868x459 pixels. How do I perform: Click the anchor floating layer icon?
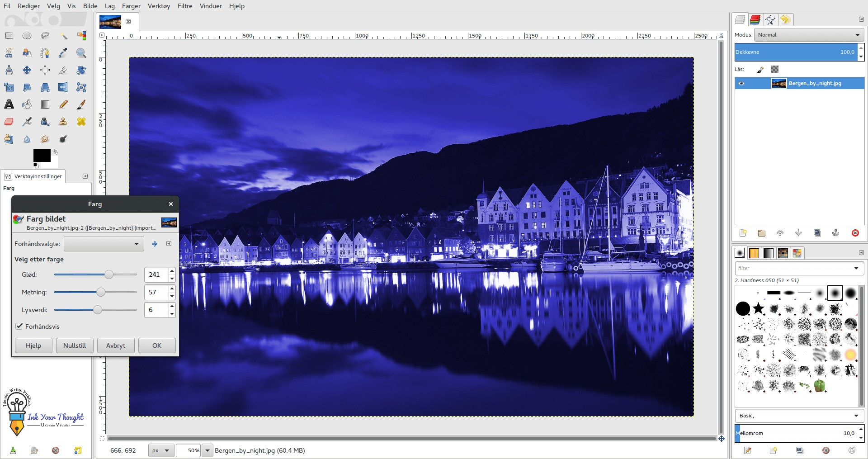pyautogui.click(x=836, y=233)
